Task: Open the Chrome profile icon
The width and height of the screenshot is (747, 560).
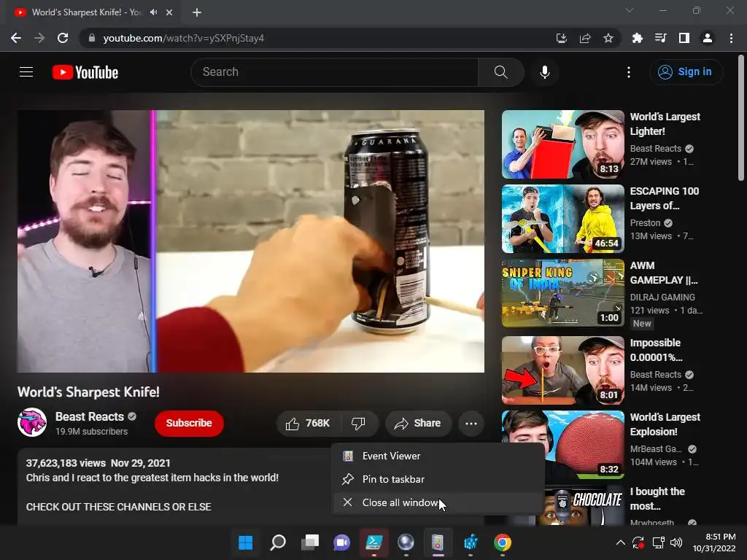Action: point(708,38)
